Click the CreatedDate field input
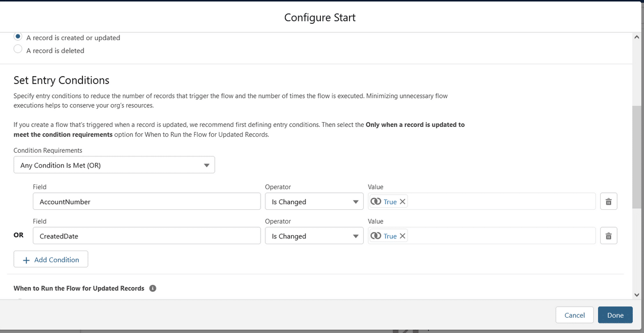This screenshot has height=333, width=644. click(146, 236)
